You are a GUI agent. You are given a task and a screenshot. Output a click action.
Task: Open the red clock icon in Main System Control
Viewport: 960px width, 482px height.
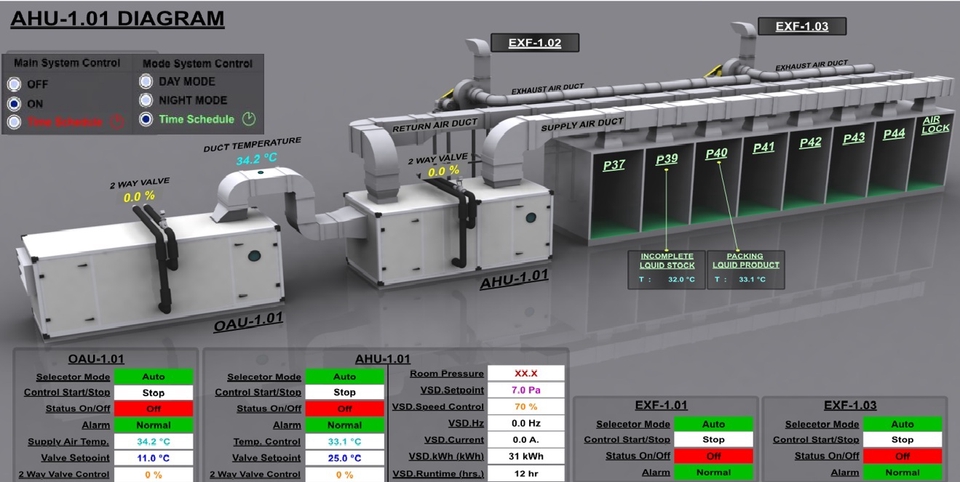116,122
